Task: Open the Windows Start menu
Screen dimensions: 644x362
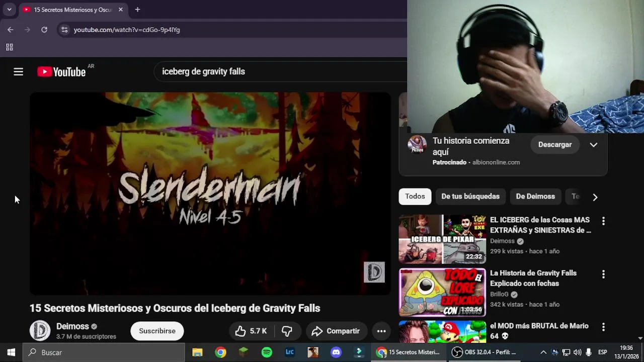Action: (11, 352)
